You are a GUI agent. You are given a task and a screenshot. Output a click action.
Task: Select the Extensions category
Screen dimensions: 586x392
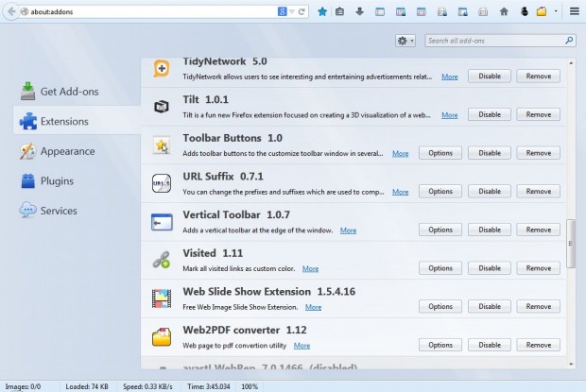coord(77,121)
